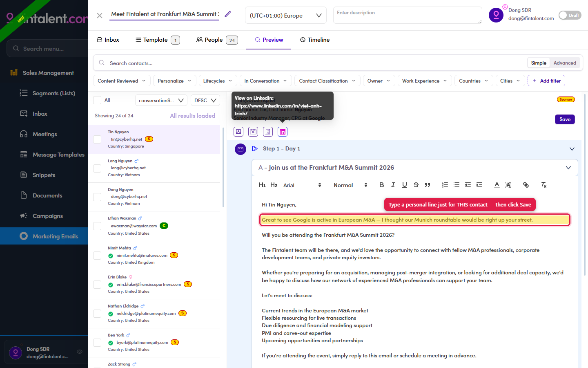
Task: Increase indent in the editor
Action: (x=479, y=185)
